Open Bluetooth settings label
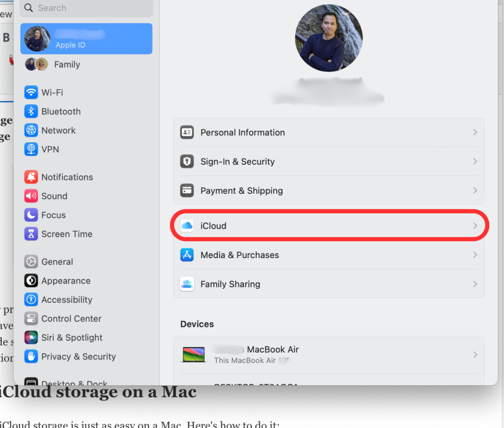The image size is (504, 428). (61, 111)
